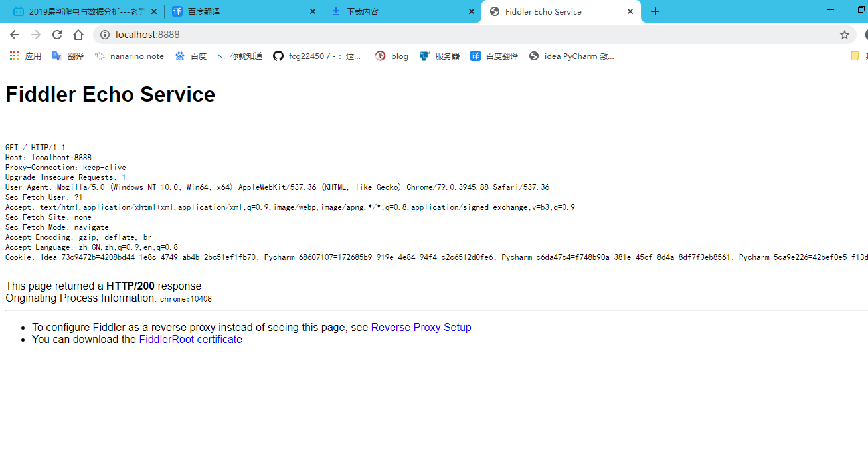Download the FiddlerRoot certificate link
868x452 pixels.
click(191, 339)
